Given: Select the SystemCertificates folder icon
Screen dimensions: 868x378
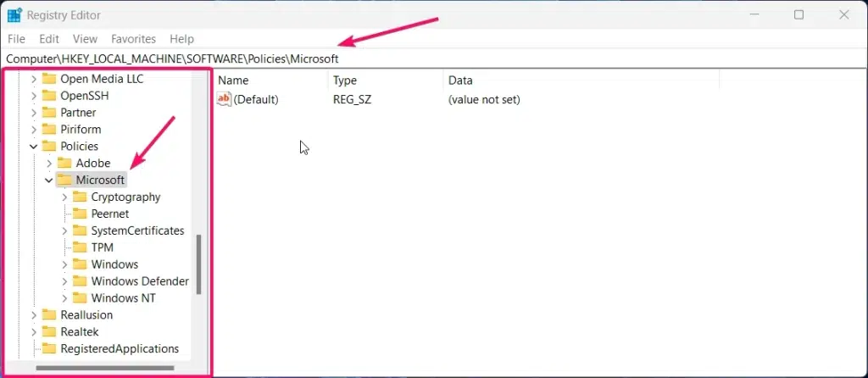Looking at the screenshot, I should tap(81, 231).
